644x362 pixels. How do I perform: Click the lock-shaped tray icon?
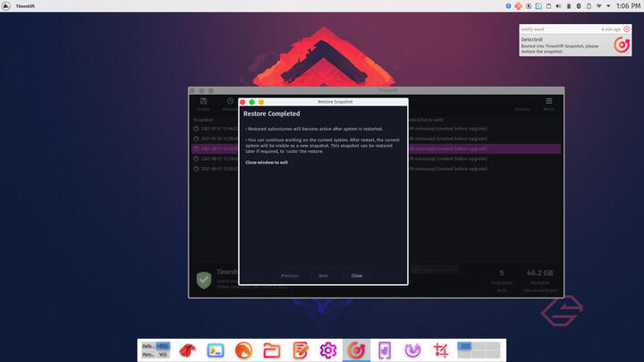pyautogui.click(x=589, y=6)
